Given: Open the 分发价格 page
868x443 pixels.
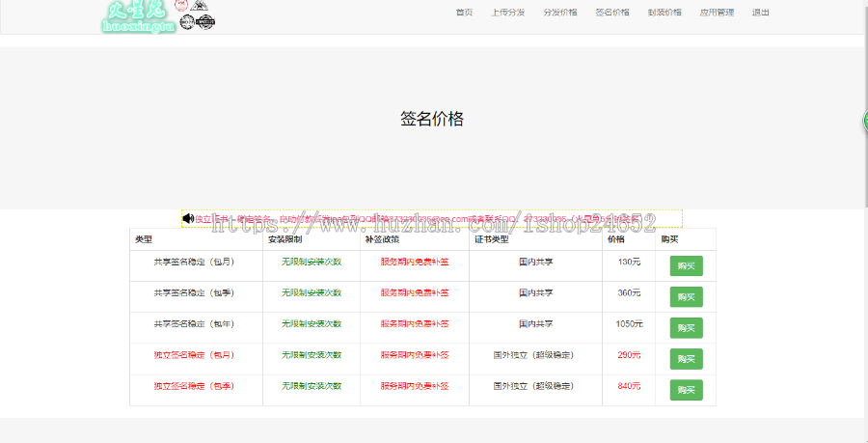Looking at the screenshot, I should tap(560, 13).
